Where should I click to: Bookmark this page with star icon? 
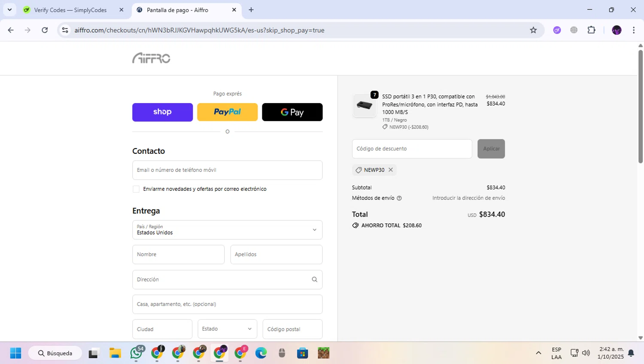coord(533,30)
